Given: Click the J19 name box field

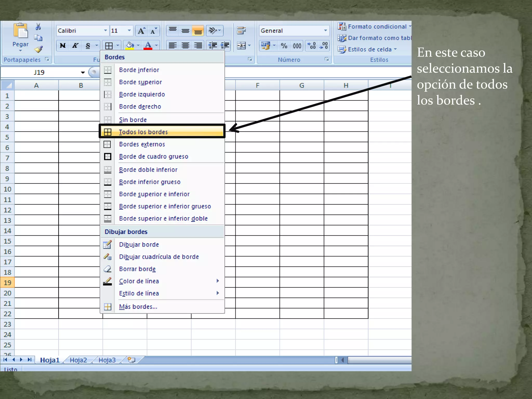Looking at the screenshot, I should pyautogui.click(x=39, y=72).
